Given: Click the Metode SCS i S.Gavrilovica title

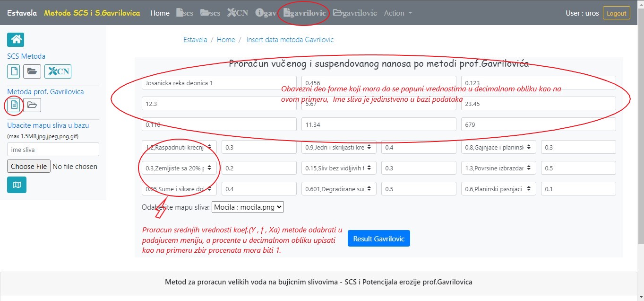Looking at the screenshot, I should tap(92, 13).
